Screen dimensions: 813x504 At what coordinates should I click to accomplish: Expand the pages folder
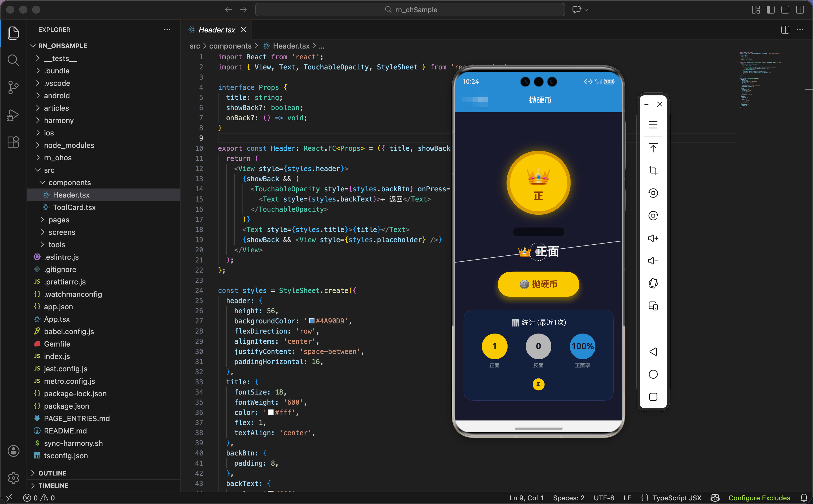click(59, 220)
